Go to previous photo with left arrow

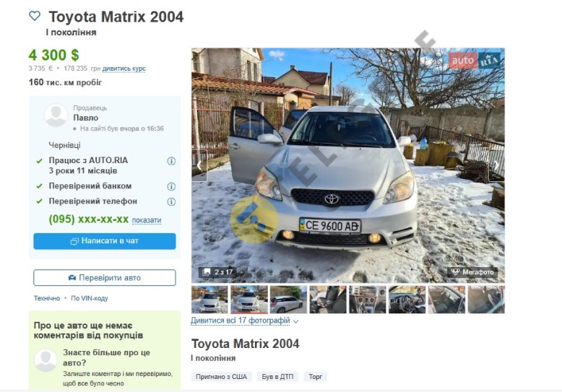(200, 165)
